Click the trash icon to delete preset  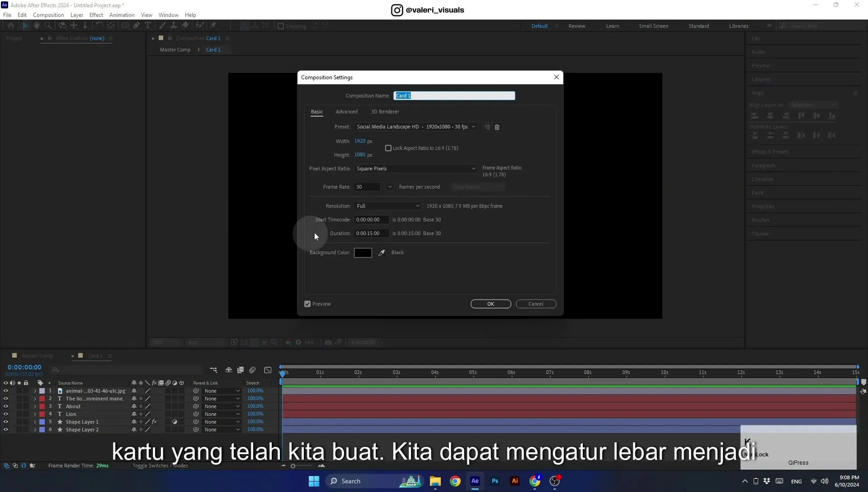point(497,127)
